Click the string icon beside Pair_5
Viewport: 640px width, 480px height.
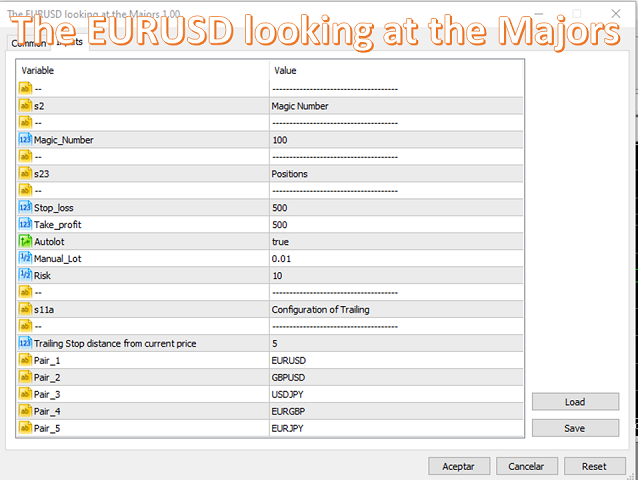coord(25,428)
